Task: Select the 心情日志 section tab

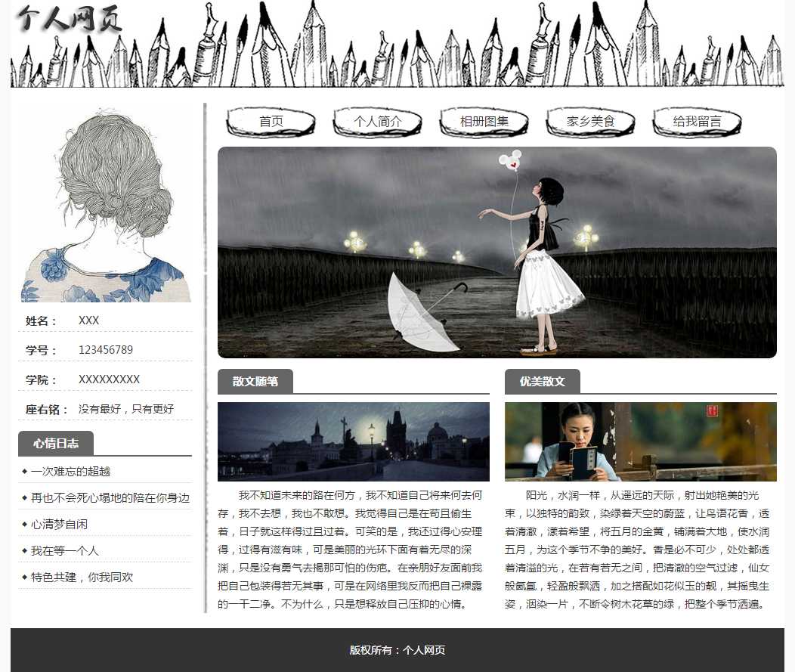Action: pos(56,444)
